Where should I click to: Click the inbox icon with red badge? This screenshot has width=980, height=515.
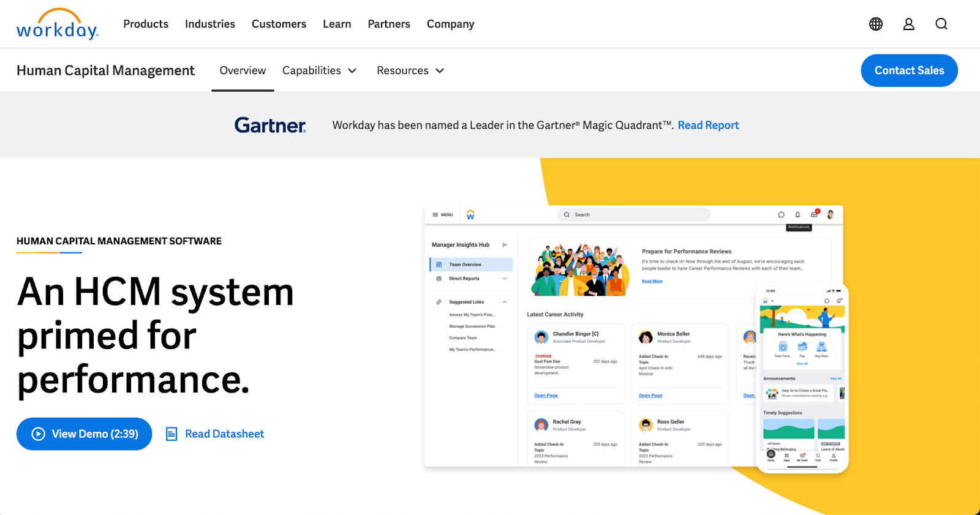click(815, 214)
